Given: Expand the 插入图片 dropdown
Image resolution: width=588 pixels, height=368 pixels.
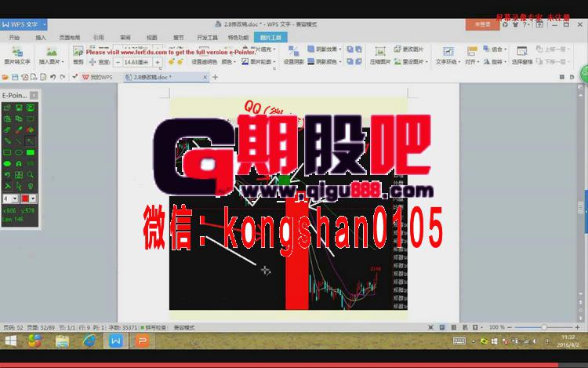Looking at the screenshot, I should pos(63,62).
